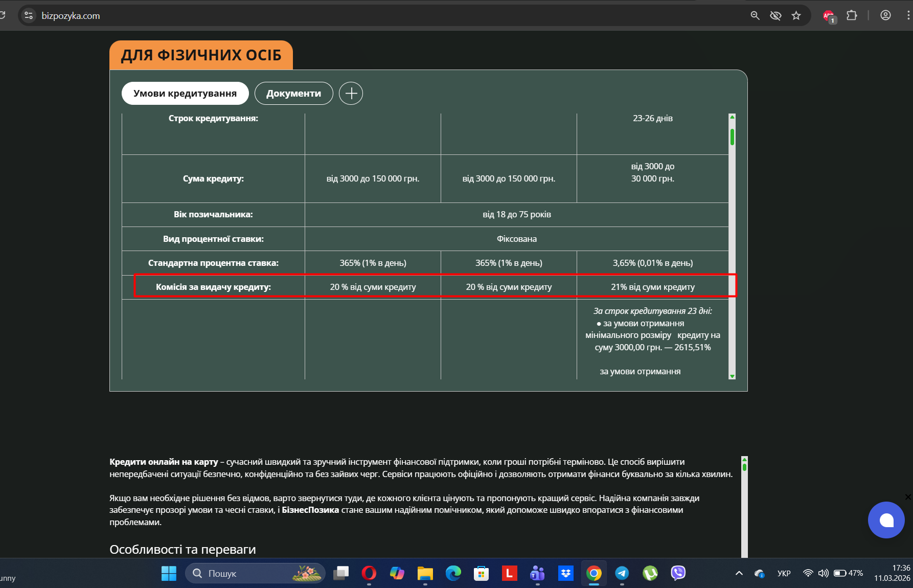
Task: Open the browser zoom magnifier icon
Action: point(755,16)
